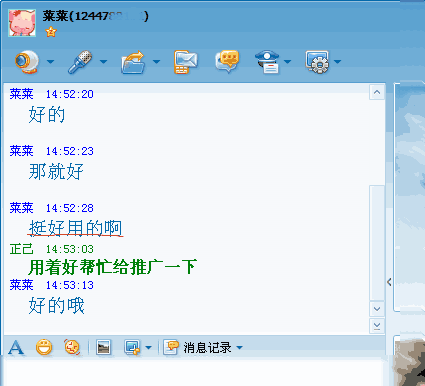Send a picture using the image icon

[x=103, y=348]
